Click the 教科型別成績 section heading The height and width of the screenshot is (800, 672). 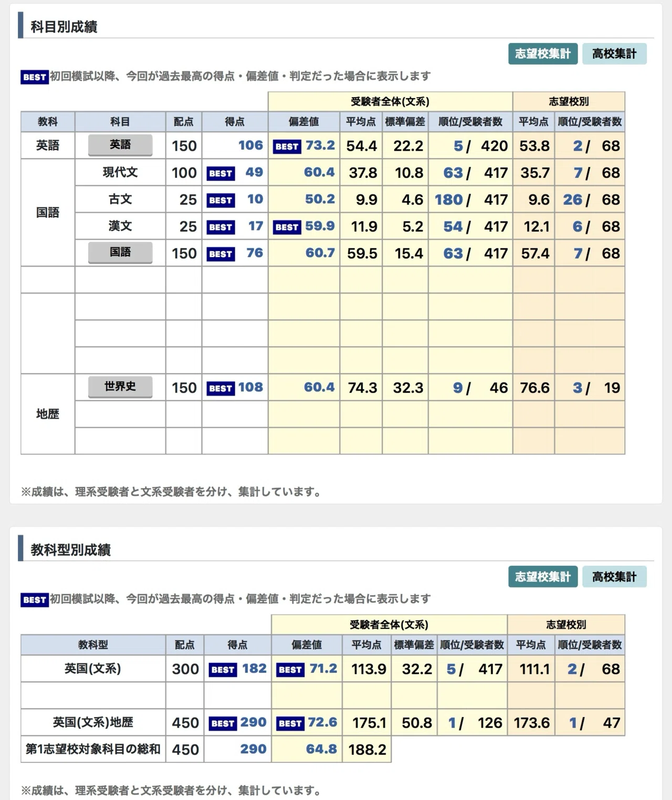[x=71, y=550]
